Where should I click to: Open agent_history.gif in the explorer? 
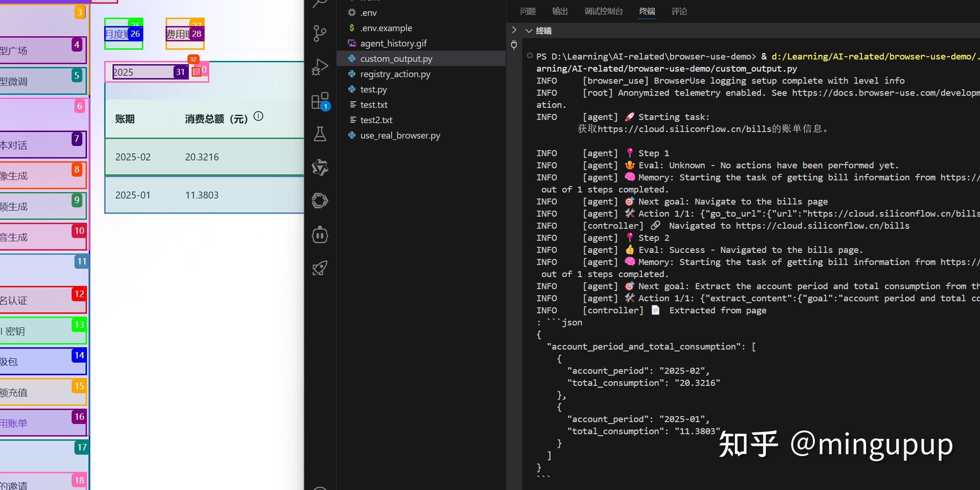(421, 43)
